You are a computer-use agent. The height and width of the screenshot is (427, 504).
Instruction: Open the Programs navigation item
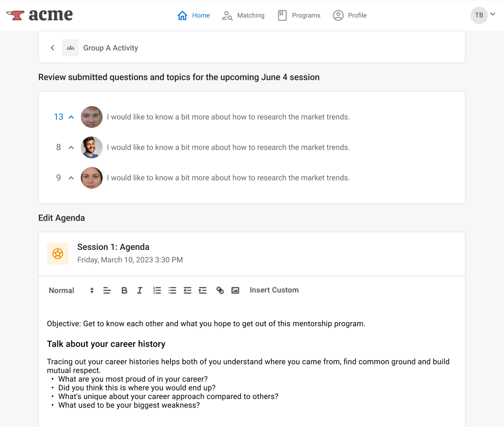(299, 15)
